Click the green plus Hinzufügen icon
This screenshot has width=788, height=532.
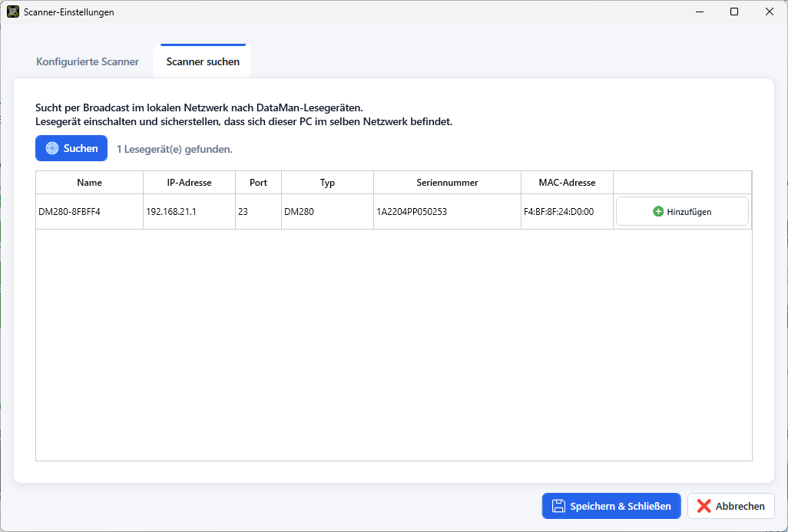[658, 211]
